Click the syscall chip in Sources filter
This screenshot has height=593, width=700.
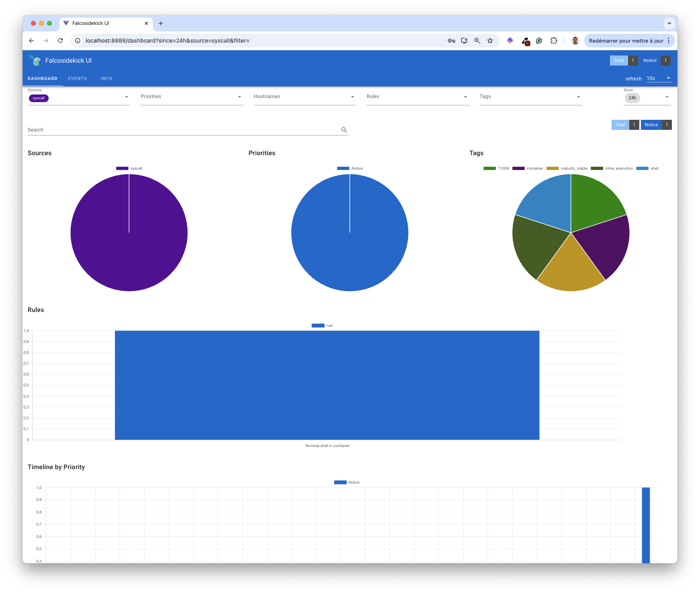click(39, 98)
